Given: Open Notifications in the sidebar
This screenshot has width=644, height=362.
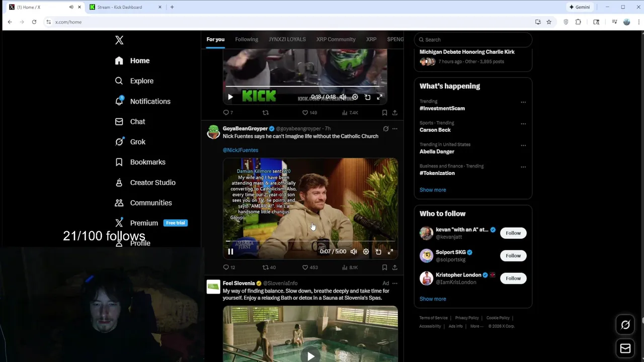Looking at the screenshot, I should [142, 101].
